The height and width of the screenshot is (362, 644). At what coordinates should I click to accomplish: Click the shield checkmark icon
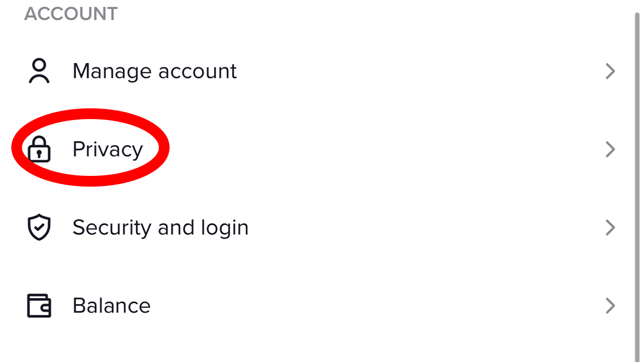pyautogui.click(x=39, y=227)
